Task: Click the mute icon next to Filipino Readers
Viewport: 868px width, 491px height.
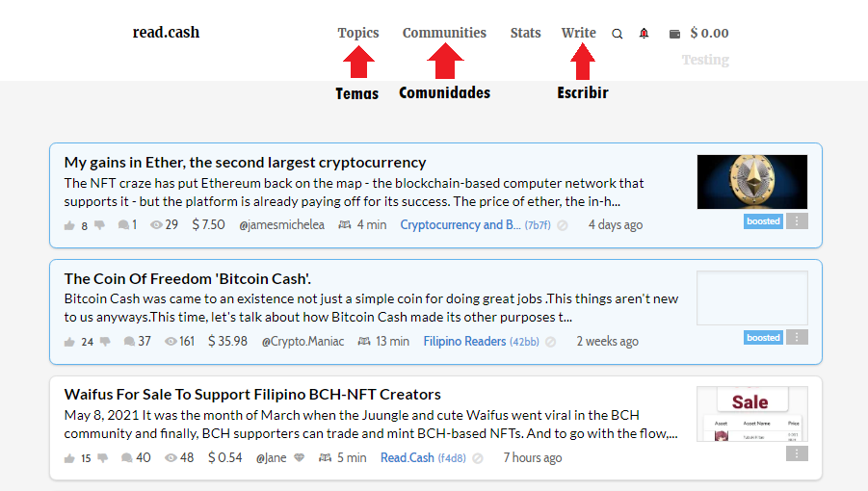Action: 550,343
